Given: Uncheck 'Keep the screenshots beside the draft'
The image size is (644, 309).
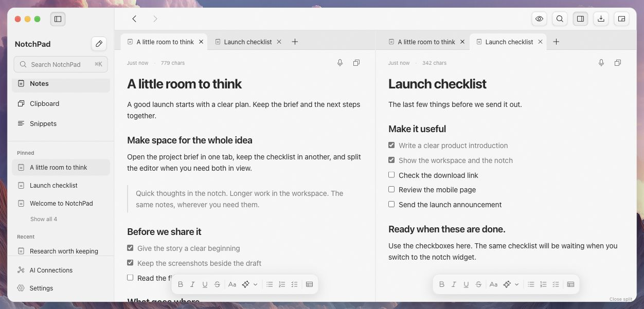Looking at the screenshot, I should pos(130,263).
